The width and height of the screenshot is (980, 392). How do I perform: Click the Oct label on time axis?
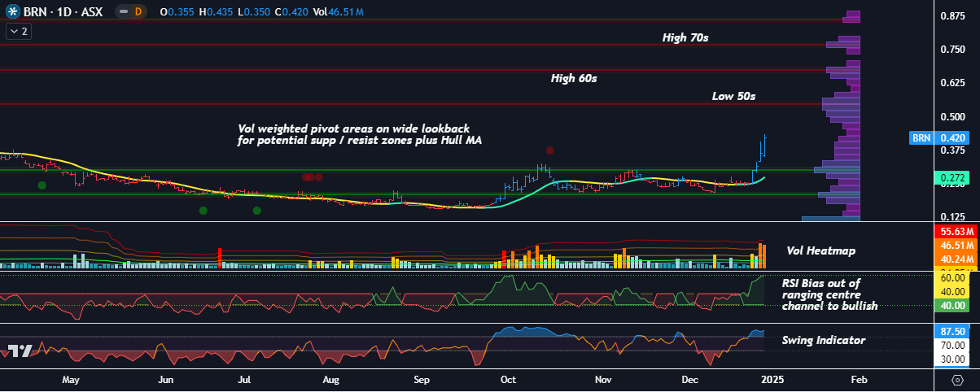tap(509, 380)
